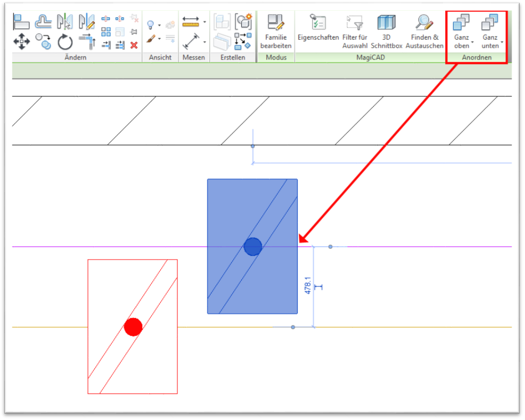Select the Copy tool icon

click(43, 40)
